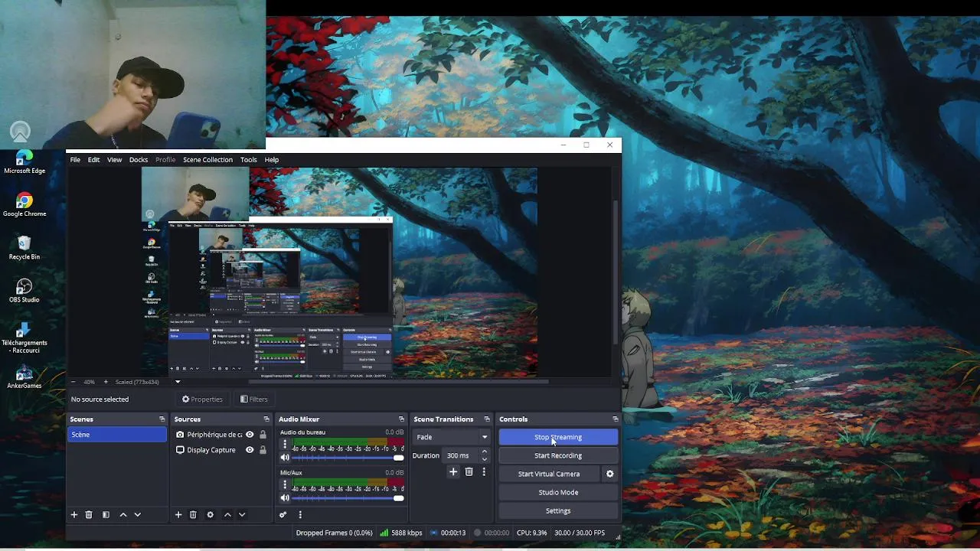Click Recycle Bin desktop icon
The width and height of the screenshot is (980, 551).
click(24, 247)
